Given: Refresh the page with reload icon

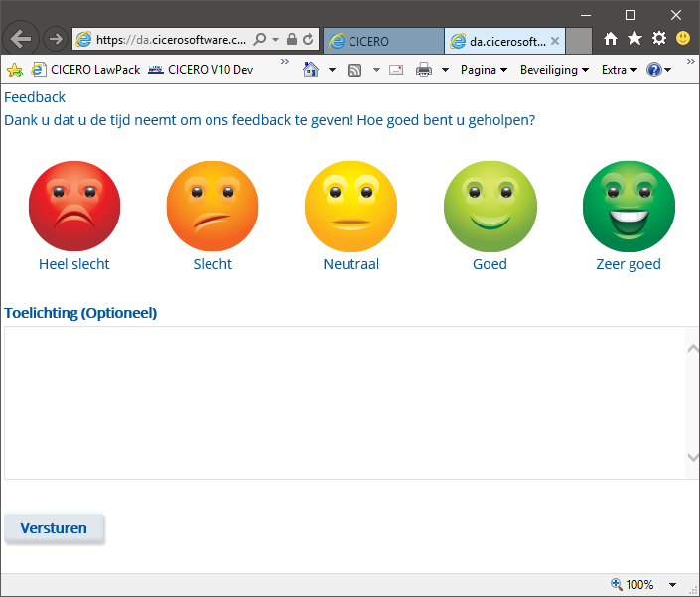Looking at the screenshot, I should tap(308, 40).
